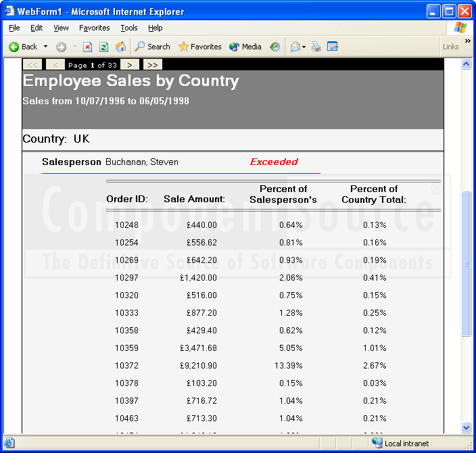Click sale amount £716.72
This screenshot has width=476, height=453.
pos(202,401)
